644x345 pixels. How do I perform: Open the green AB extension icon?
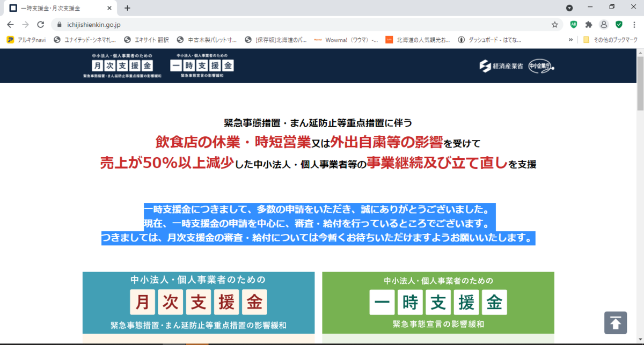(574, 25)
